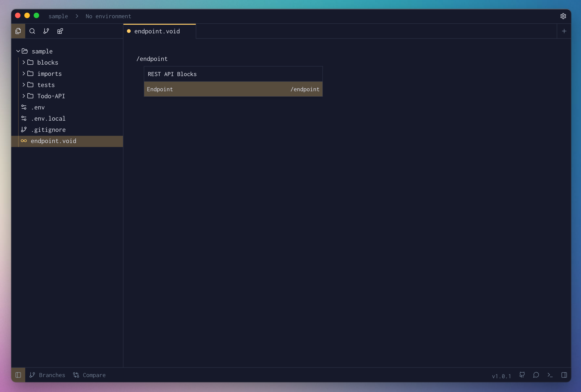Click the Branches button
The height and width of the screenshot is (392, 581).
point(47,375)
